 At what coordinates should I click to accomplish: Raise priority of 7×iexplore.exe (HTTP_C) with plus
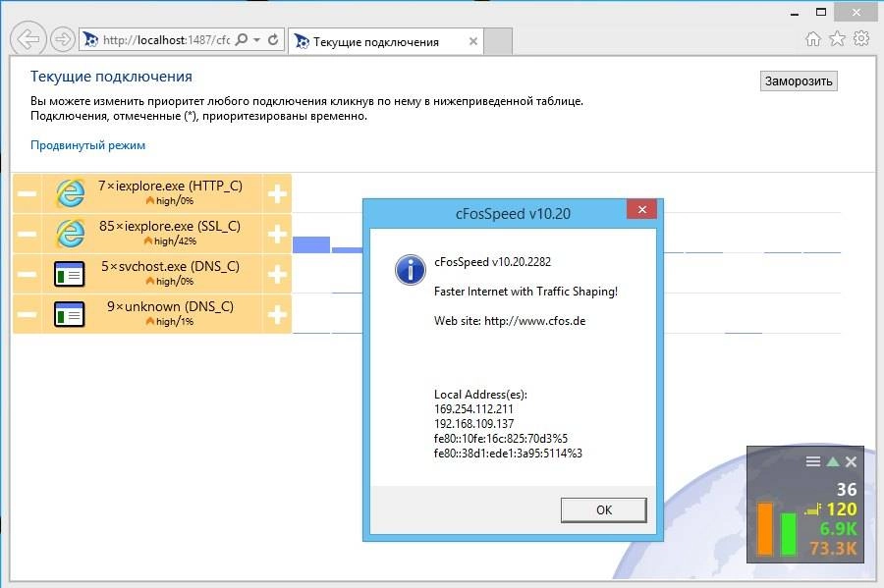(x=277, y=193)
